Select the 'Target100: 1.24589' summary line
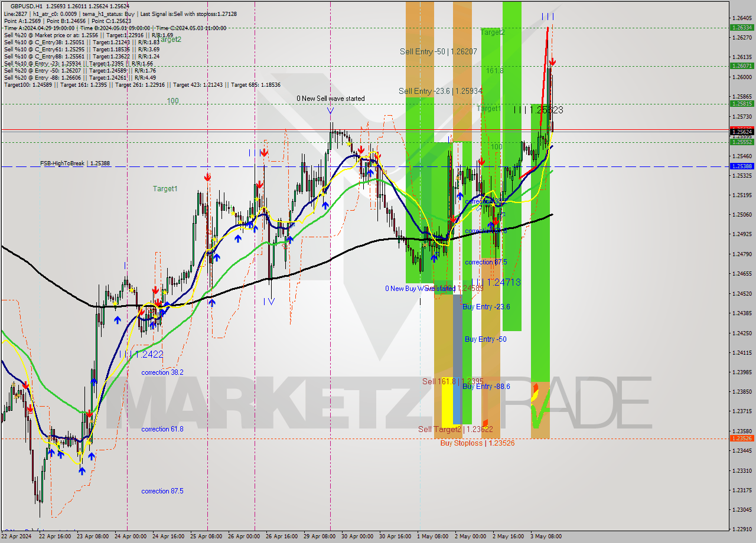The width and height of the screenshot is (756, 543). coord(142,84)
